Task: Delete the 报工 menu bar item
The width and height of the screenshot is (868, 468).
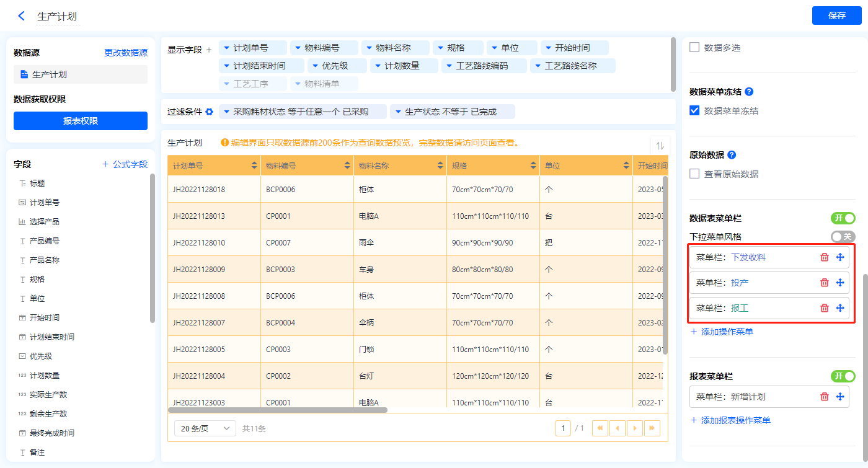Action: click(824, 308)
